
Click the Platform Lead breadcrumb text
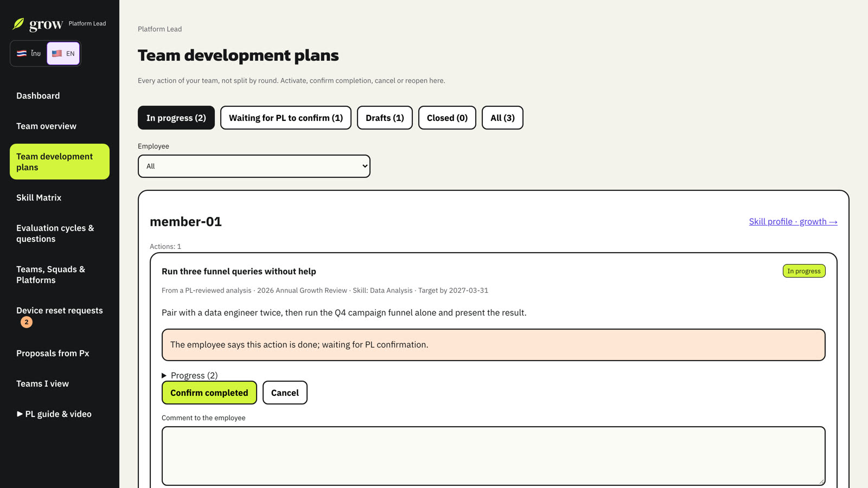[x=159, y=29]
